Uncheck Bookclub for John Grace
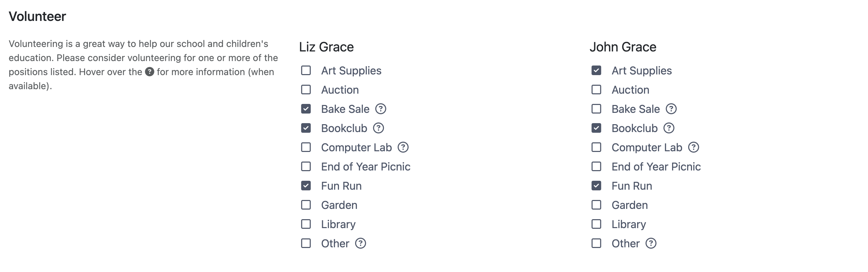The width and height of the screenshot is (868, 272). (x=597, y=128)
